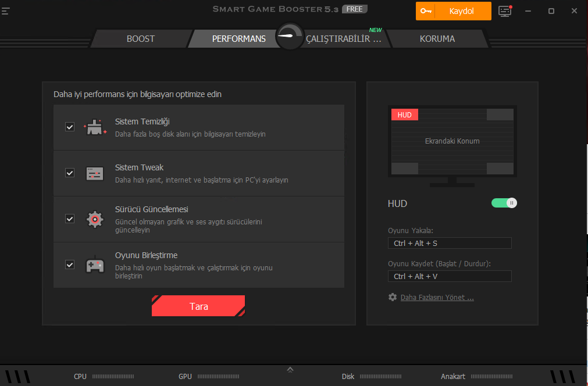The image size is (588, 386).
Task: Uncheck the Sürücü Güncellemesi checkbox
Action: click(70, 219)
